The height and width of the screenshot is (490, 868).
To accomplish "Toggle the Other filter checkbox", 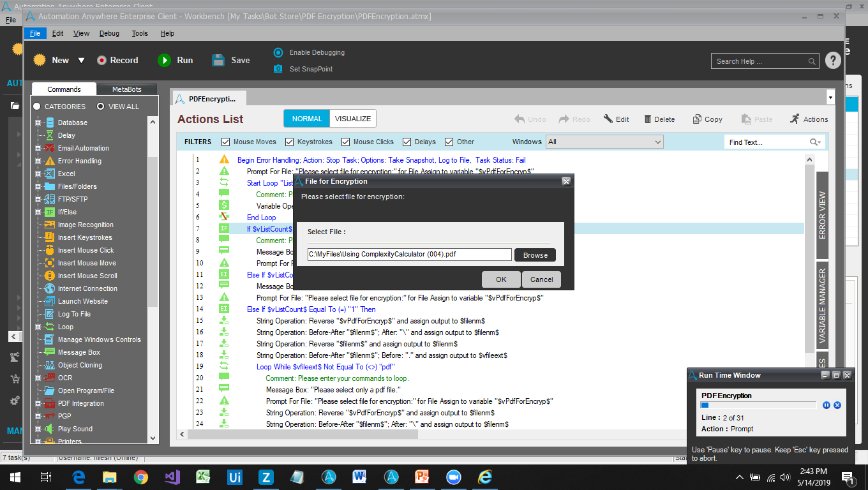I will (x=449, y=142).
